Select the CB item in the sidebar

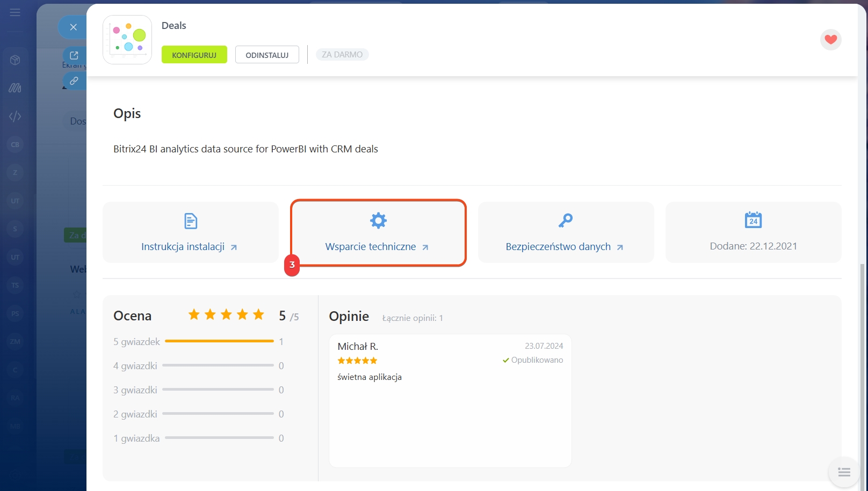coord(15,144)
